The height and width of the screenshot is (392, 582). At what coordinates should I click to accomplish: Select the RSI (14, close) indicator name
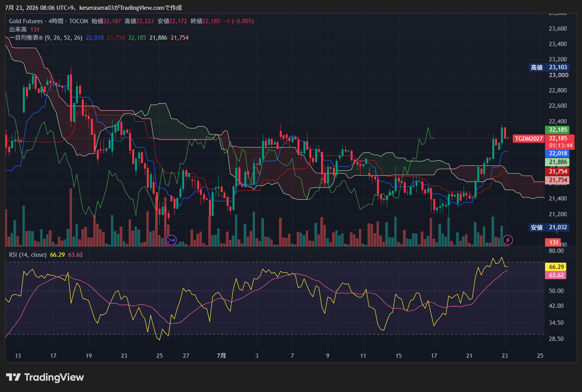tap(28, 255)
